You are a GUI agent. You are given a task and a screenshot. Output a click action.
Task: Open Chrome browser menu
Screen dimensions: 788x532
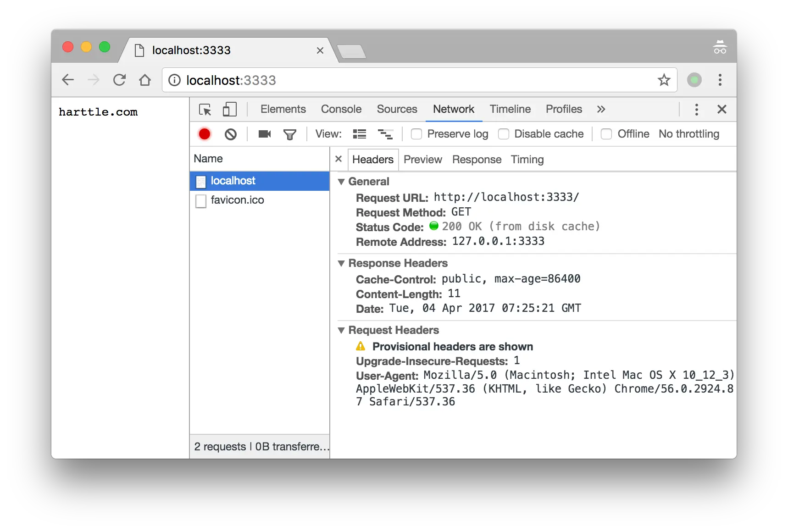point(720,80)
